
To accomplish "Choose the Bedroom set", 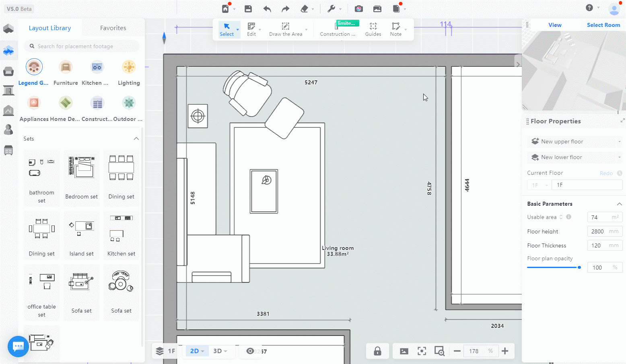I will tap(81, 178).
